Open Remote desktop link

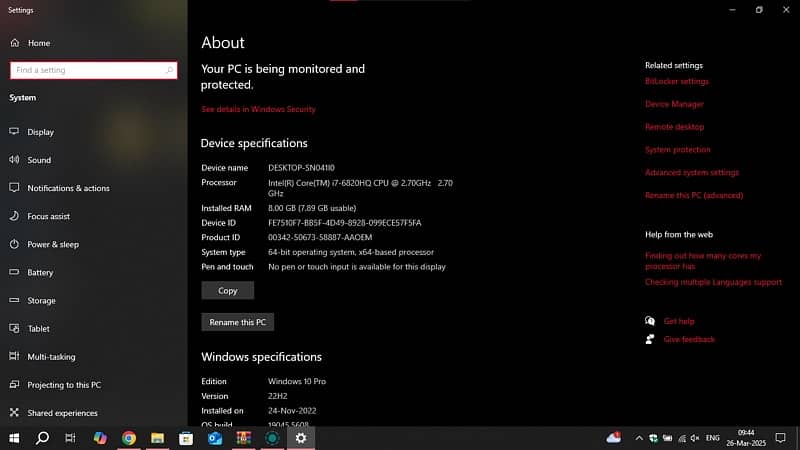click(x=674, y=127)
